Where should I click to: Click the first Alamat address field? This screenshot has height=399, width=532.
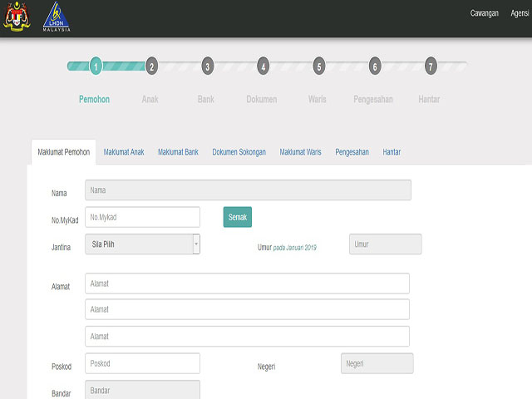pyautogui.click(x=247, y=283)
